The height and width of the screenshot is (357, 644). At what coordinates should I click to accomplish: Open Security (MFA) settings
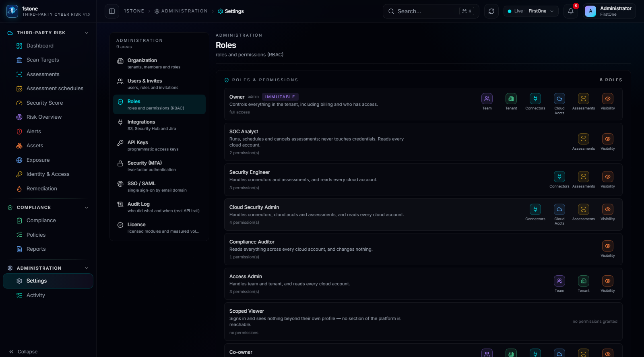pyautogui.click(x=159, y=166)
